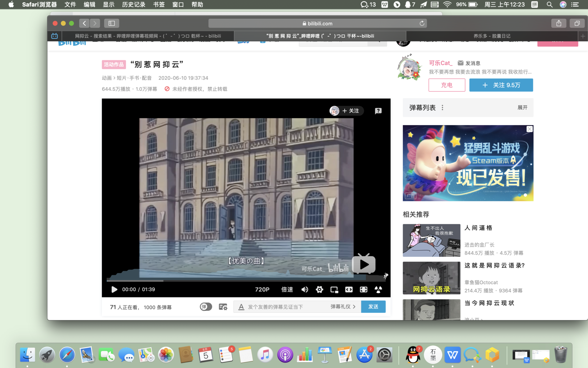Image resolution: width=588 pixels, height=368 pixels.
Task: Switch to the 养乐多 - 胶囊日记 tab
Action: 492,36
